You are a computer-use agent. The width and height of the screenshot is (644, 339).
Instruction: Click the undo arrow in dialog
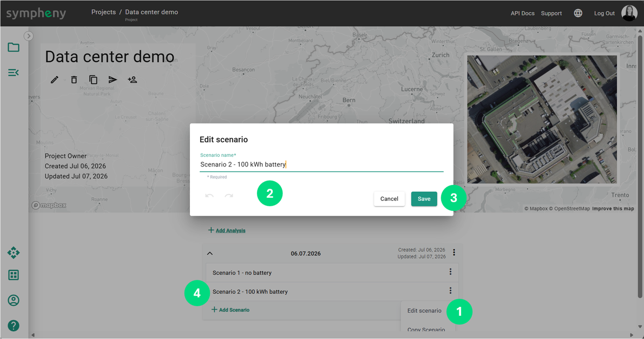[x=209, y=196]
